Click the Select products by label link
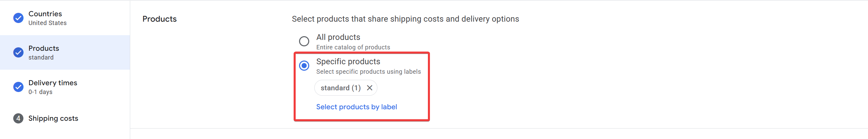 pos(356,107)
